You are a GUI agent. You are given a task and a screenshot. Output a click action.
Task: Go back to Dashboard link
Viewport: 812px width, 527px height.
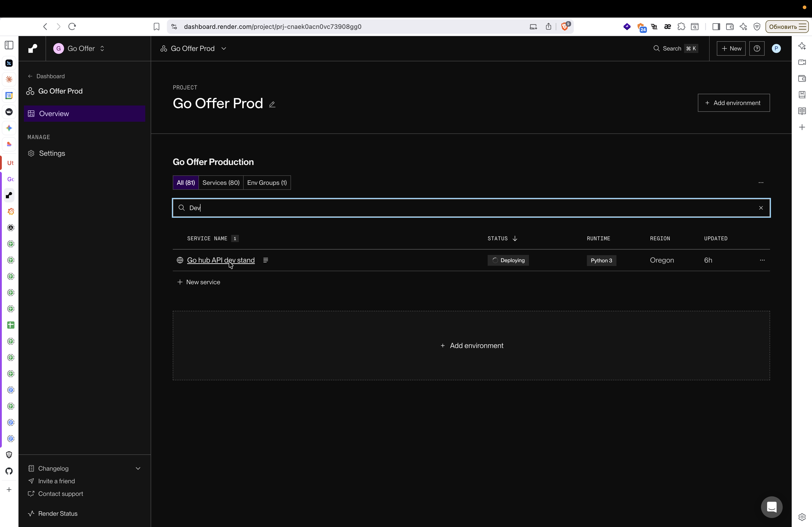pyautogui.click(x=46, y=76)
